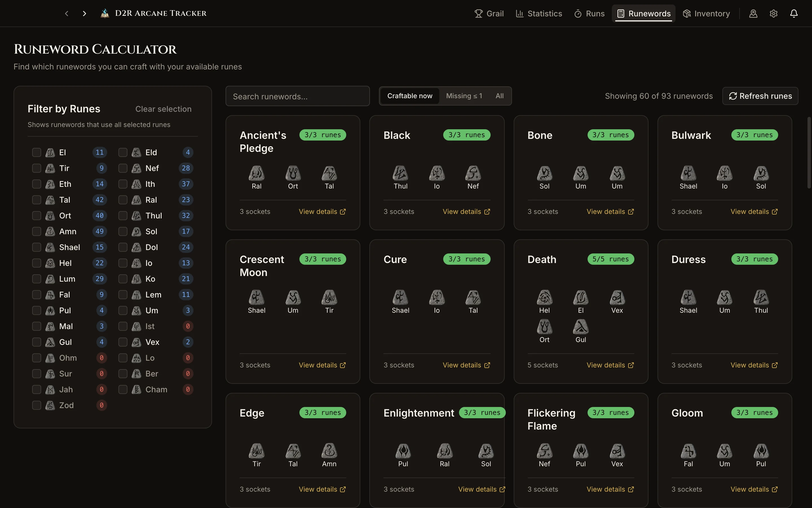The height and width of the screenshot is (508, 812).
Task: Click the Amn rune count 49
Action: tap(100, 231)
